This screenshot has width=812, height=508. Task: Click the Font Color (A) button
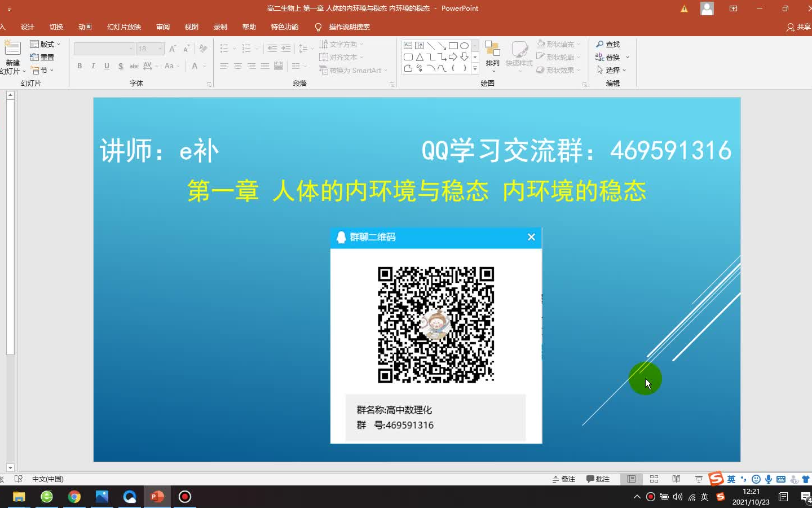point(195,66)
